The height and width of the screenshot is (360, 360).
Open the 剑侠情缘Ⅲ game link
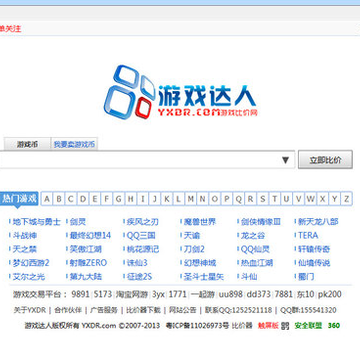tap(261, 222)
